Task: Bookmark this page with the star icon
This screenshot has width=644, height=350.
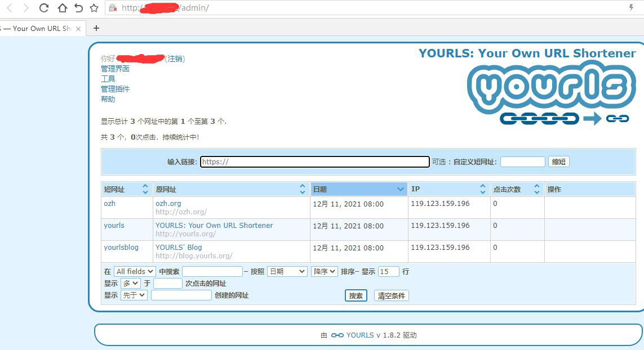Action: pyautogui.click(x=94, y=8)
